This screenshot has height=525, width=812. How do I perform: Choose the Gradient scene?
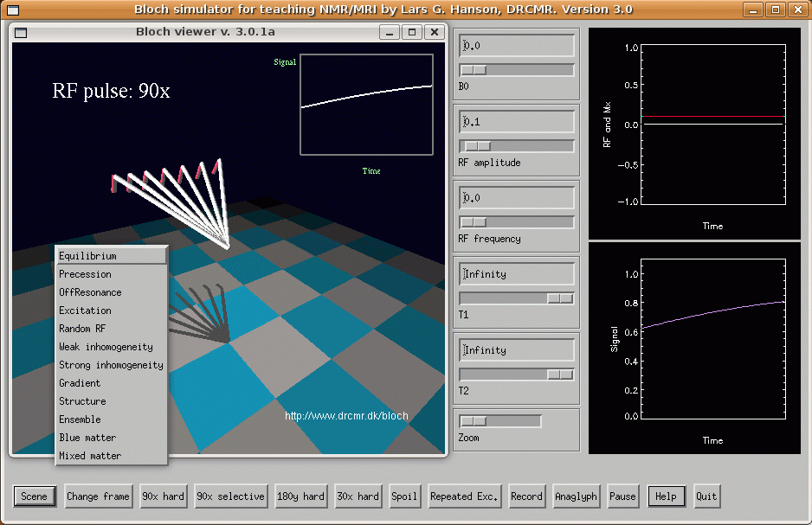tap(112, 383)
